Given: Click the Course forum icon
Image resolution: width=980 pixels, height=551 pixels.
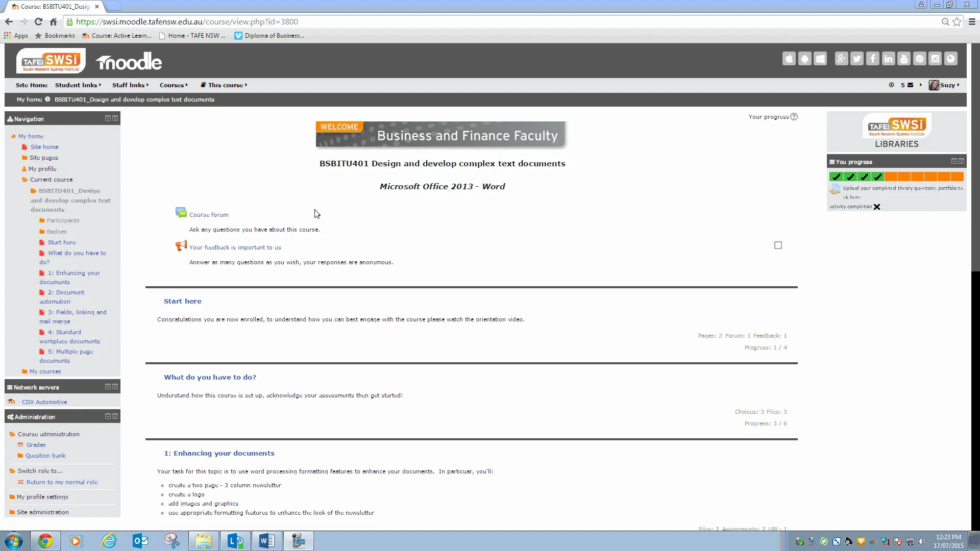Looking at the screenshot, I should 181,213.
